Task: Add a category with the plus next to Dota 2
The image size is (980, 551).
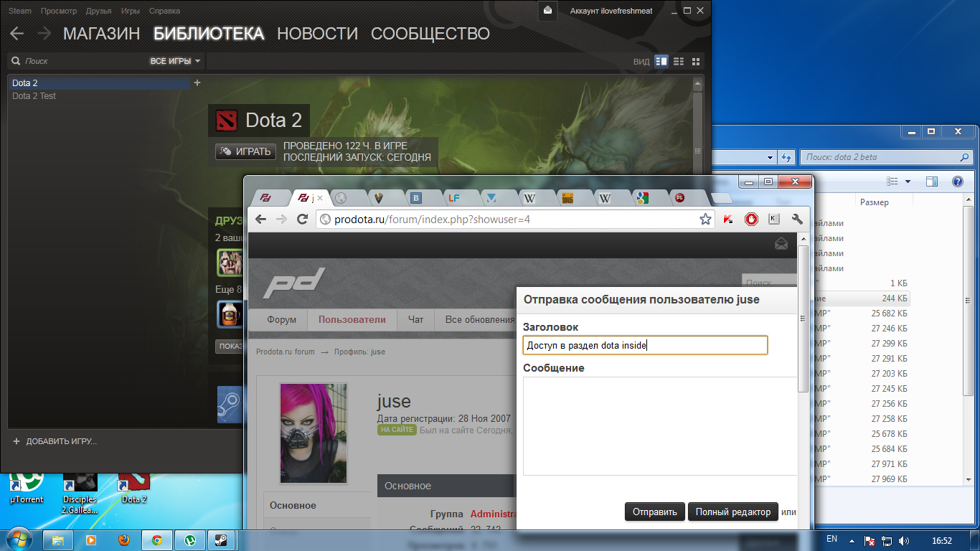Action: coord(197,83)
